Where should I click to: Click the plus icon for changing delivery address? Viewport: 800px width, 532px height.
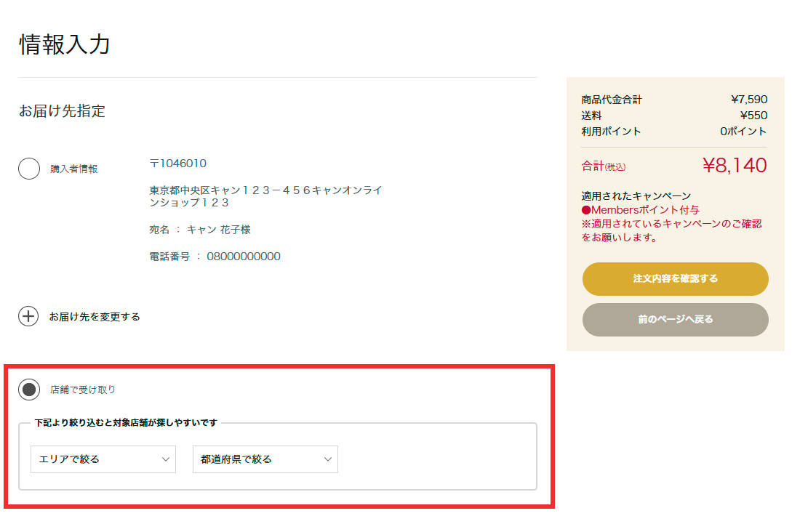tap(28, 317)
